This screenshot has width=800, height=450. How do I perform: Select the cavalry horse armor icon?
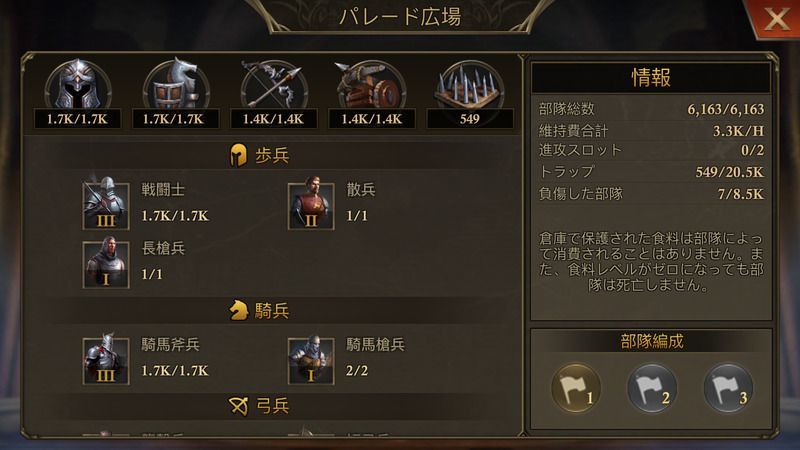pos(176,85)
